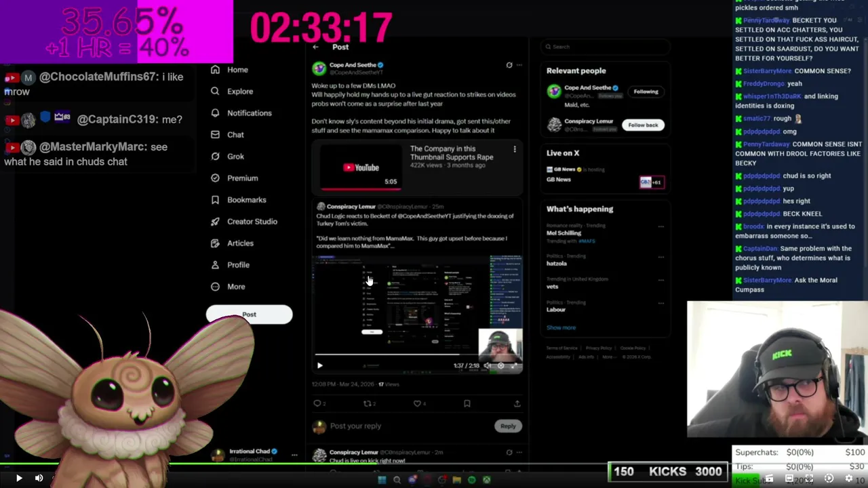Mute the quoted tweet video
This screenshot has height=488, width=868.
487,366
